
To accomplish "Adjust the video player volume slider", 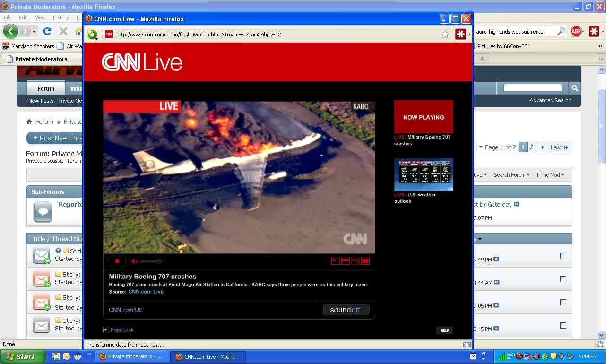I will pyautogui.click(x=151, y=261).
